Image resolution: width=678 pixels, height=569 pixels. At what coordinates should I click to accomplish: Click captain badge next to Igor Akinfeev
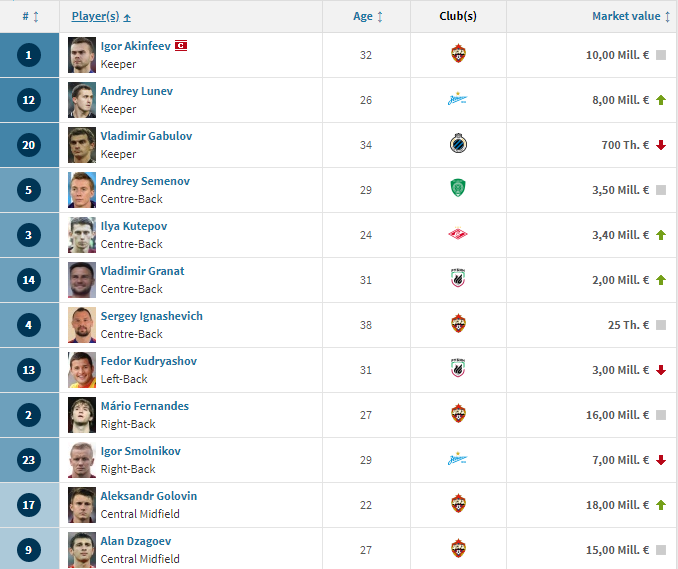[x=181, y=45]
